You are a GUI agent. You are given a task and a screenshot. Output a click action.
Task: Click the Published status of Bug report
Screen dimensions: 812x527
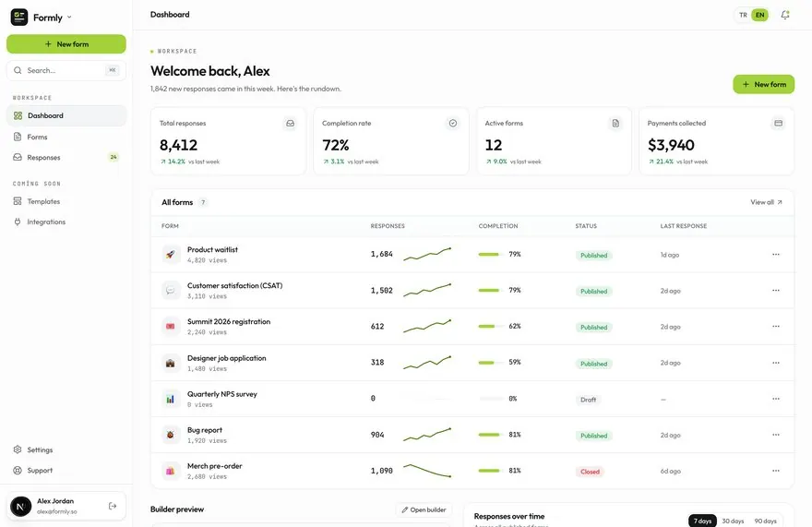(593, 436)
